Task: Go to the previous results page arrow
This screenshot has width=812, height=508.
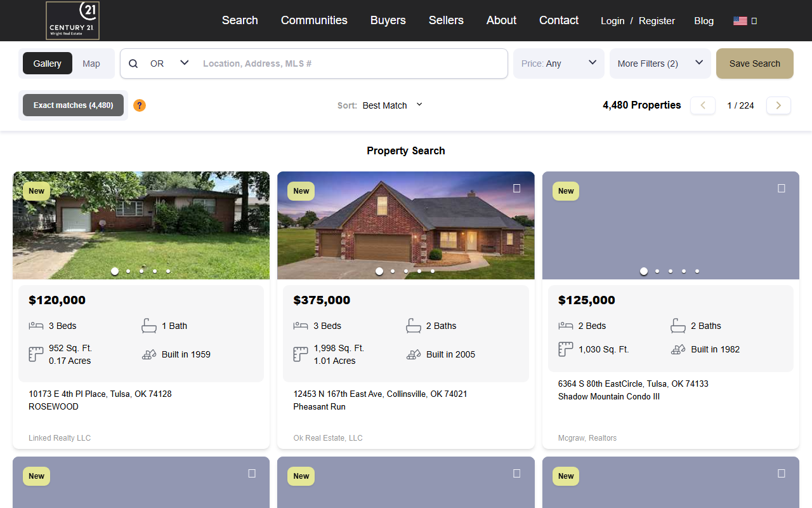Action: click(x=703, y=105)
